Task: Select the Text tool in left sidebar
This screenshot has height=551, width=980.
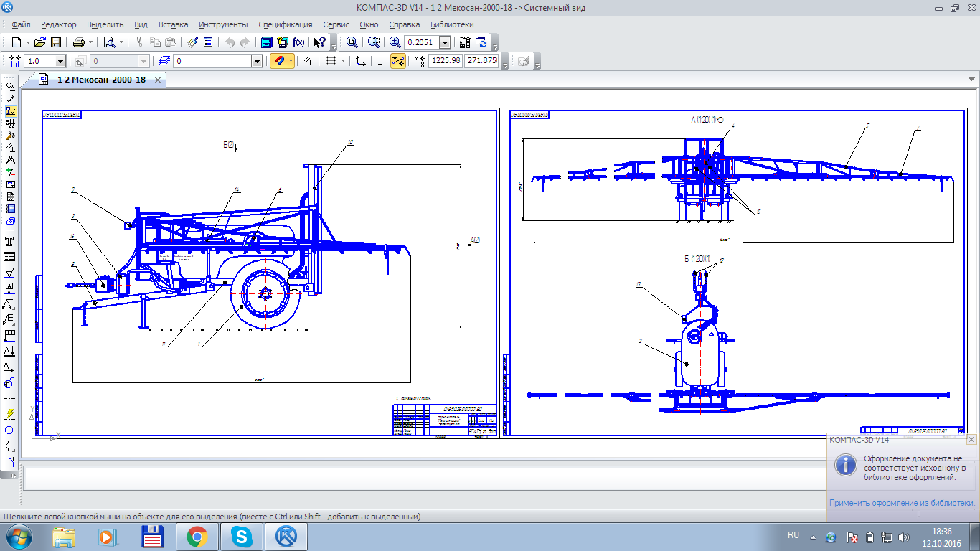Action: tap(10, 241)
